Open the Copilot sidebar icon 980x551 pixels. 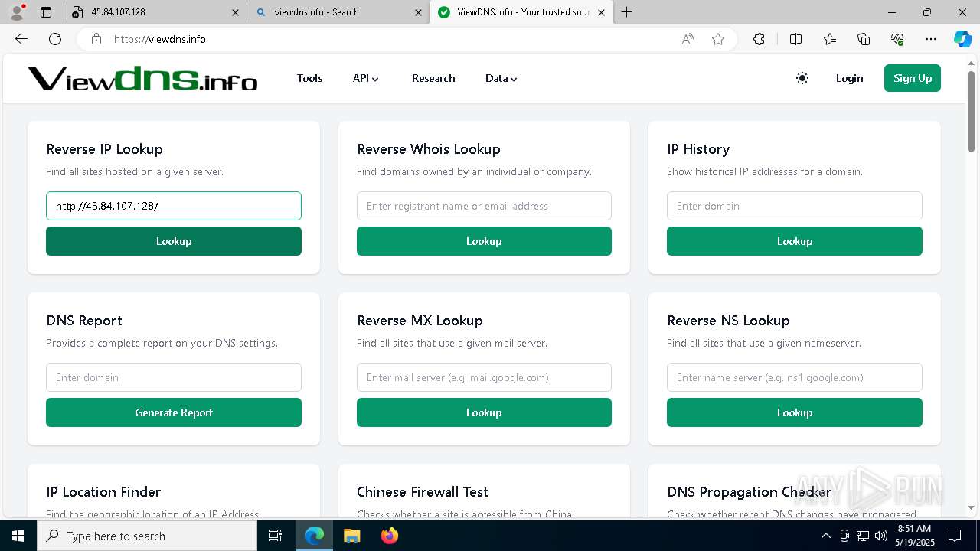point(962,39)
